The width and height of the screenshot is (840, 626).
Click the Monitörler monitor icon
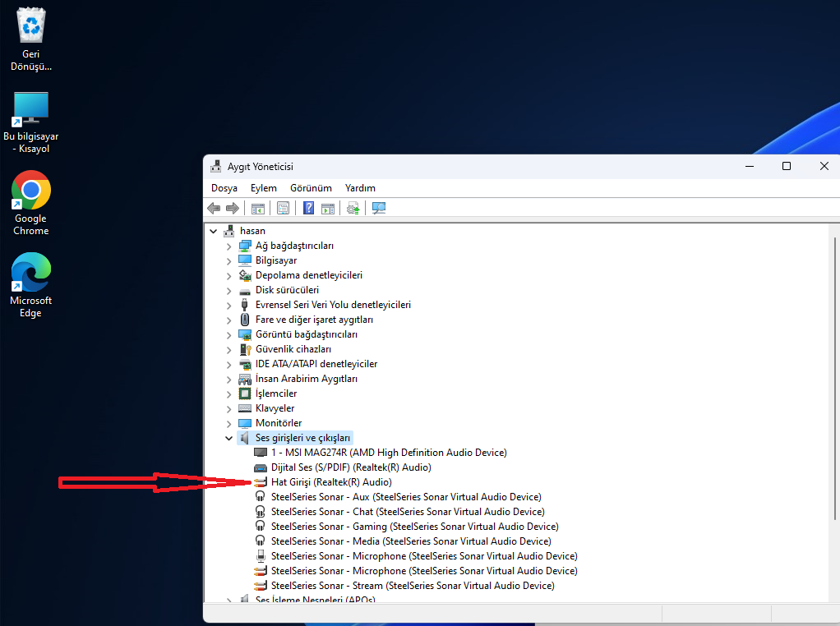(x=245, y=424)
